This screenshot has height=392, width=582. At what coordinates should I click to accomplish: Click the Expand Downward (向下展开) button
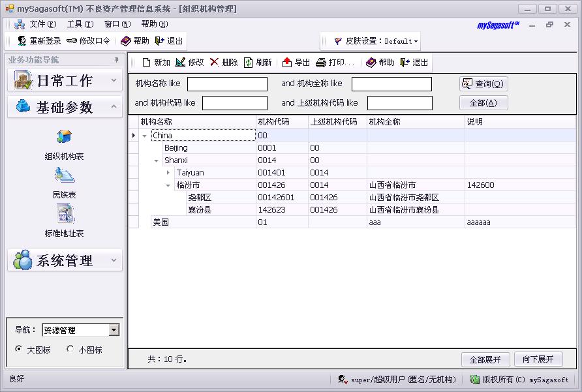tap(538, 359)
